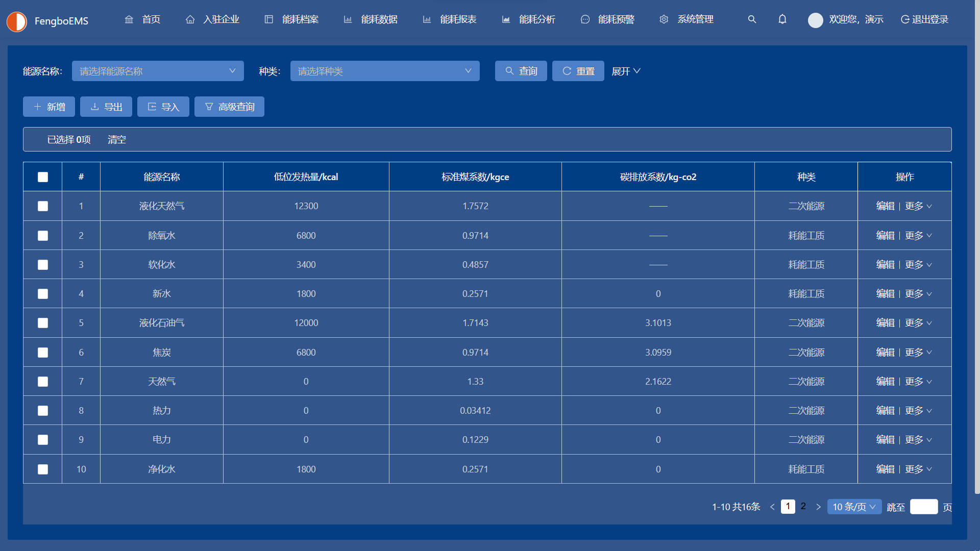Click the FengboEMS logo icon
980x551 pixels.
coord(17,21)
